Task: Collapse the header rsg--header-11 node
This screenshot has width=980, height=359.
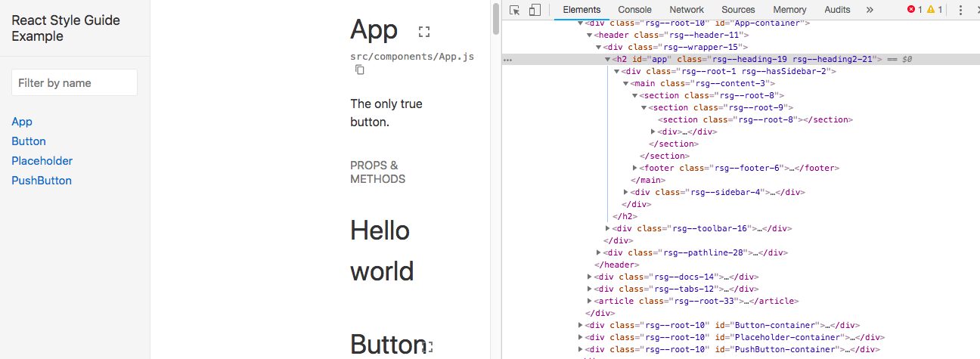Action: (x=590, y=35)
